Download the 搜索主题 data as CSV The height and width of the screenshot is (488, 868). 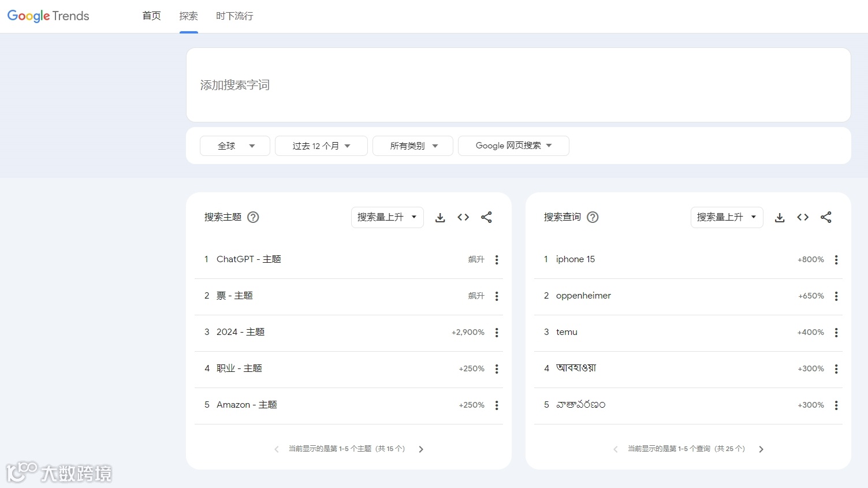pos(440,218)
